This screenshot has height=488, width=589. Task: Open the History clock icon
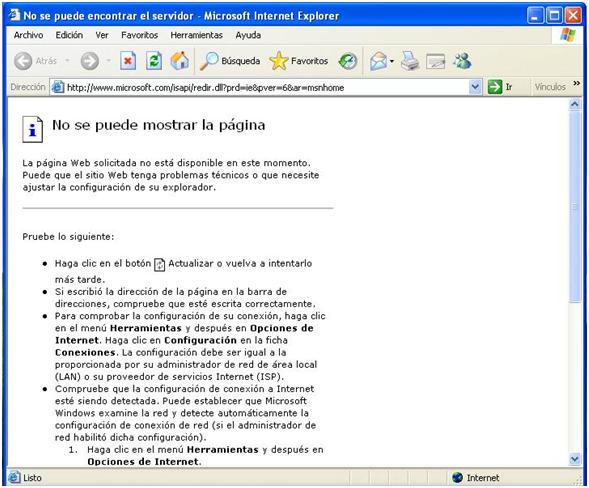click(348, 61)
